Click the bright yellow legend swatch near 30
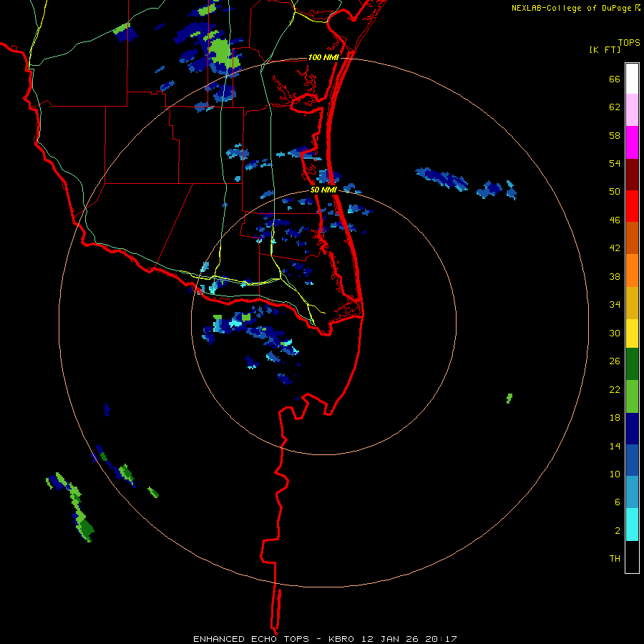644x644 pixels. [x=632, y=334]
